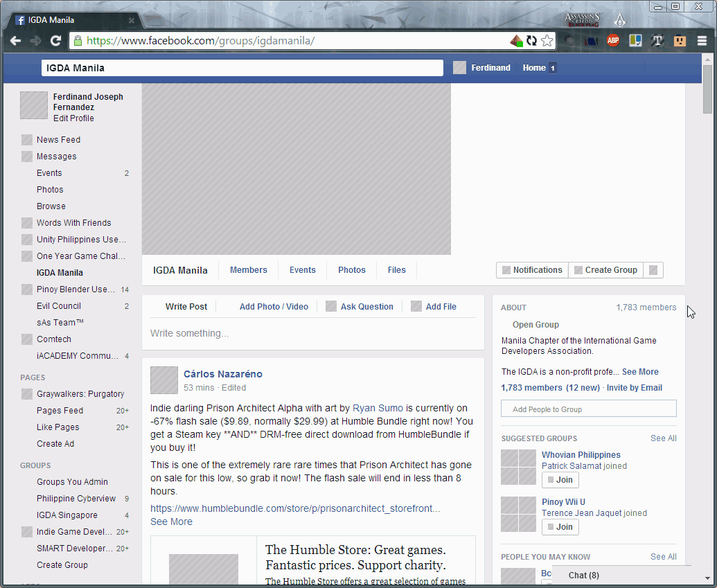
Task: Open the Notifications group button
Action: tap(532, 270)
